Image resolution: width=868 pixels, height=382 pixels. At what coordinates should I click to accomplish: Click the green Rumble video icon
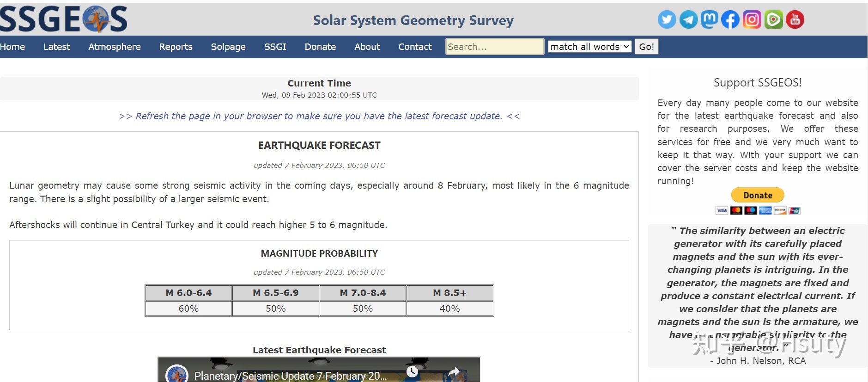773,19
